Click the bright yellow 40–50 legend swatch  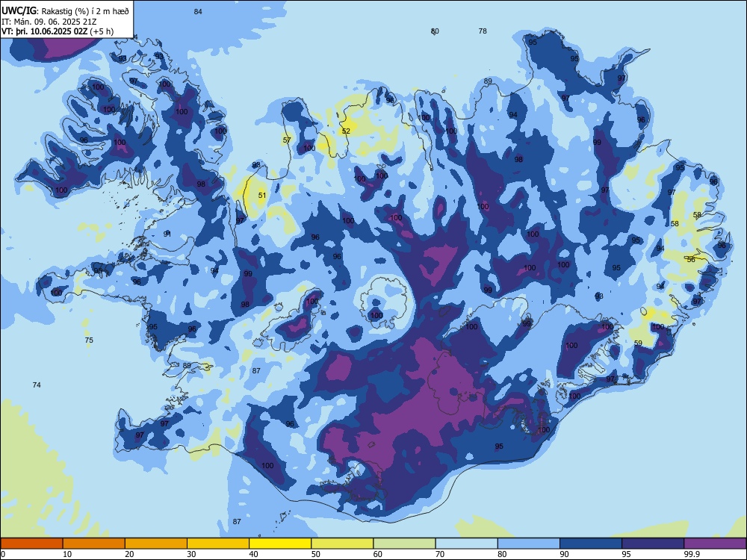[280, 544]
